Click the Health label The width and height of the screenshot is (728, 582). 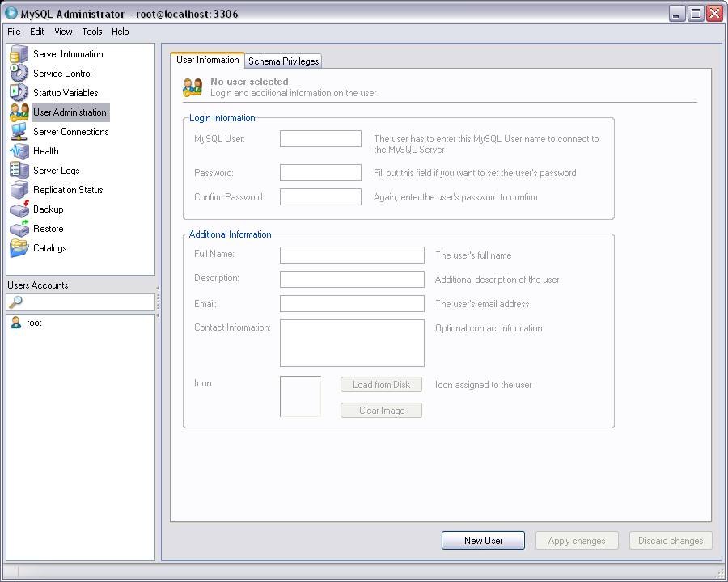pyautogui.click(x=46, y=151)
